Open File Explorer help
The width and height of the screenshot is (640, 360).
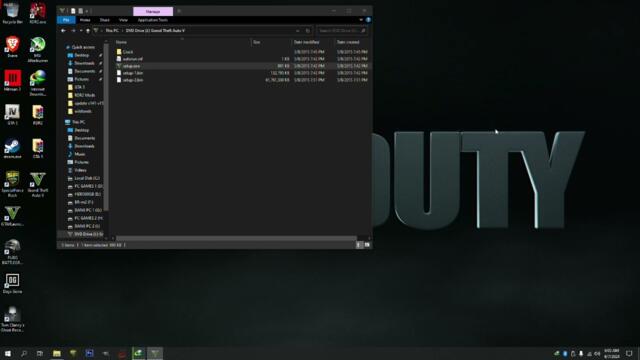coord(368,20)
